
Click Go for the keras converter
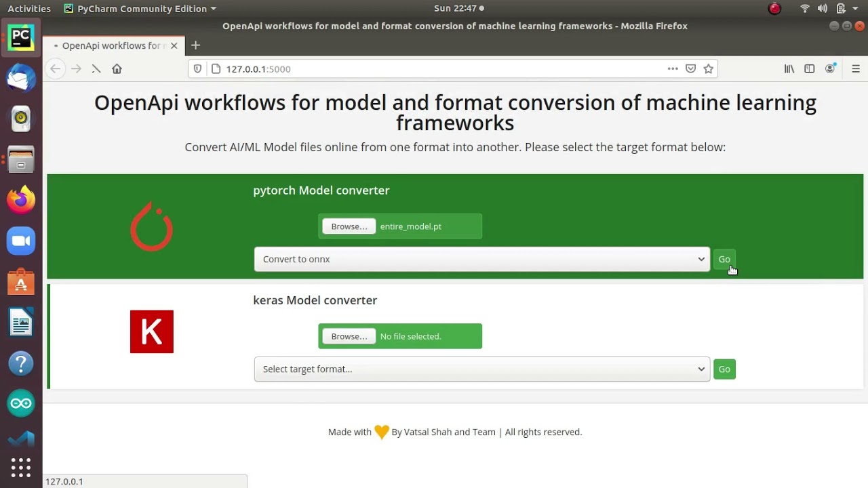tap(724, 369)
